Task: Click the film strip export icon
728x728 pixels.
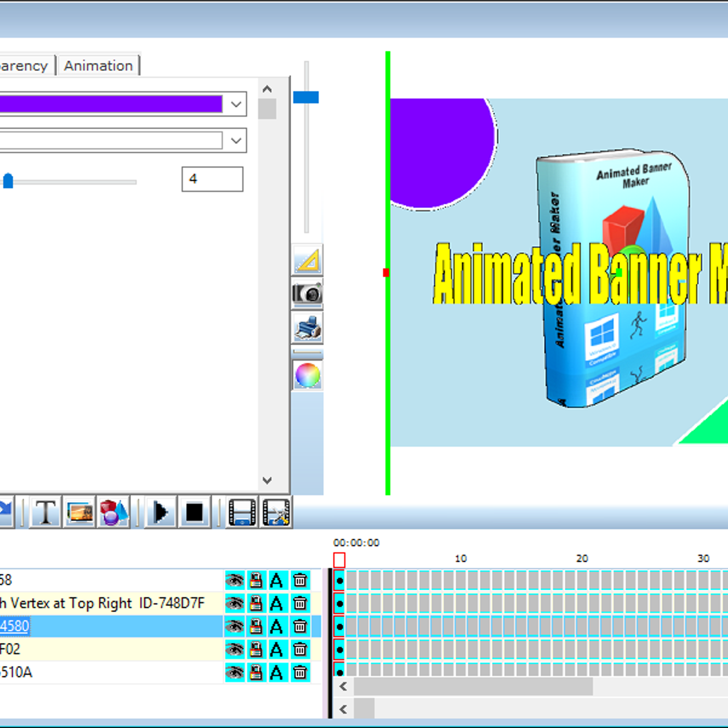Action: [x=242, y=512]
